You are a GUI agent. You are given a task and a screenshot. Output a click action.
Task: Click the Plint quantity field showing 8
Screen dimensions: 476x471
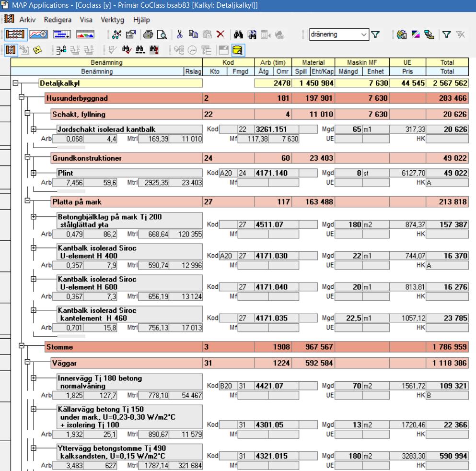[348, 173]
